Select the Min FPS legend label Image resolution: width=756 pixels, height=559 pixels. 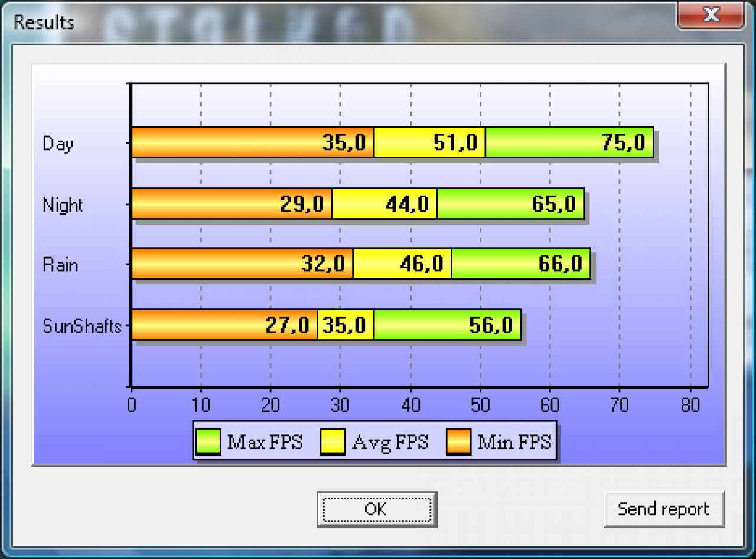[x=514, y=442]
